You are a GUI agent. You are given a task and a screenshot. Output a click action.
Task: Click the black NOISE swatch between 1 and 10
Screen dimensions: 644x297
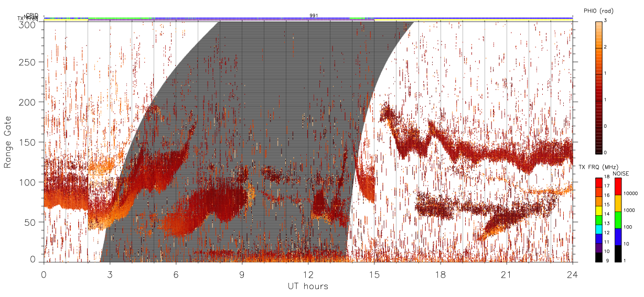618,254
